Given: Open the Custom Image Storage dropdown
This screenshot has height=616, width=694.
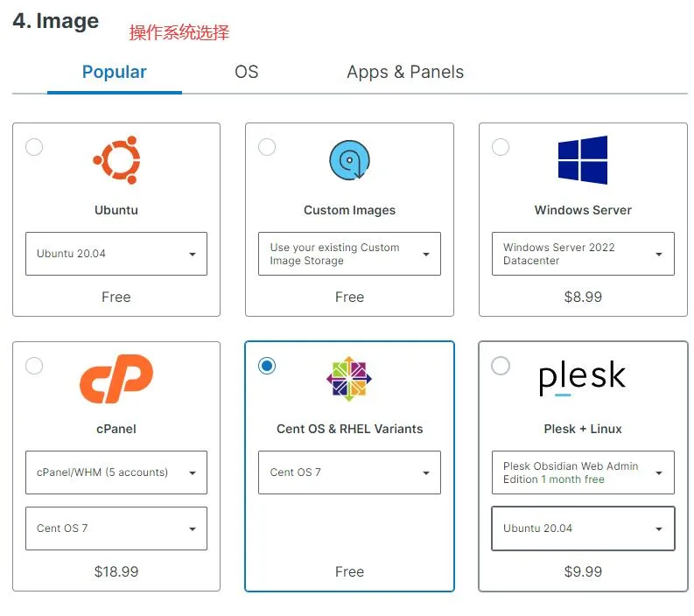Looking at the screenshot, I should [349, 254].
